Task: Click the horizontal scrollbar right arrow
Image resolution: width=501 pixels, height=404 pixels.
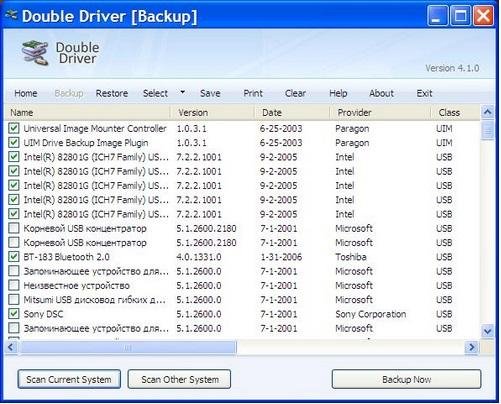Action: point(472,347)
